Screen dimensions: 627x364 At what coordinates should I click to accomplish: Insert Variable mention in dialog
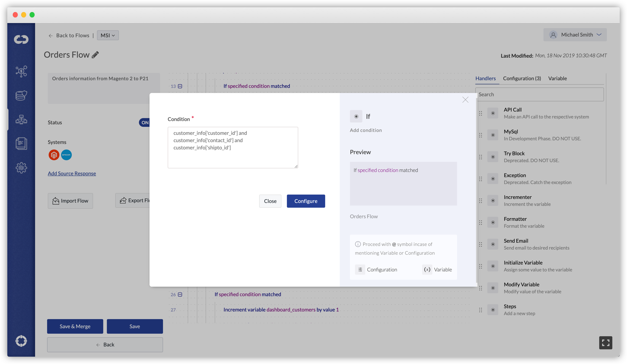437,270
